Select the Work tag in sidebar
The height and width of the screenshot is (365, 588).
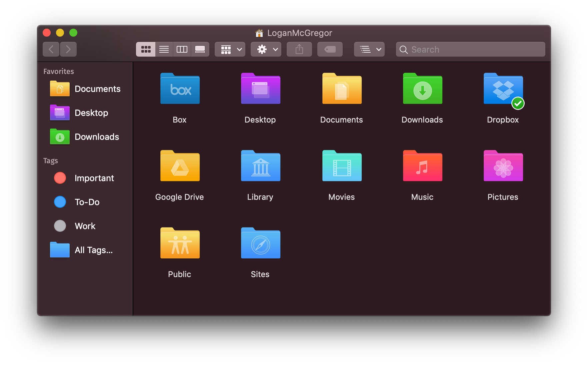(x=85, y=226)
